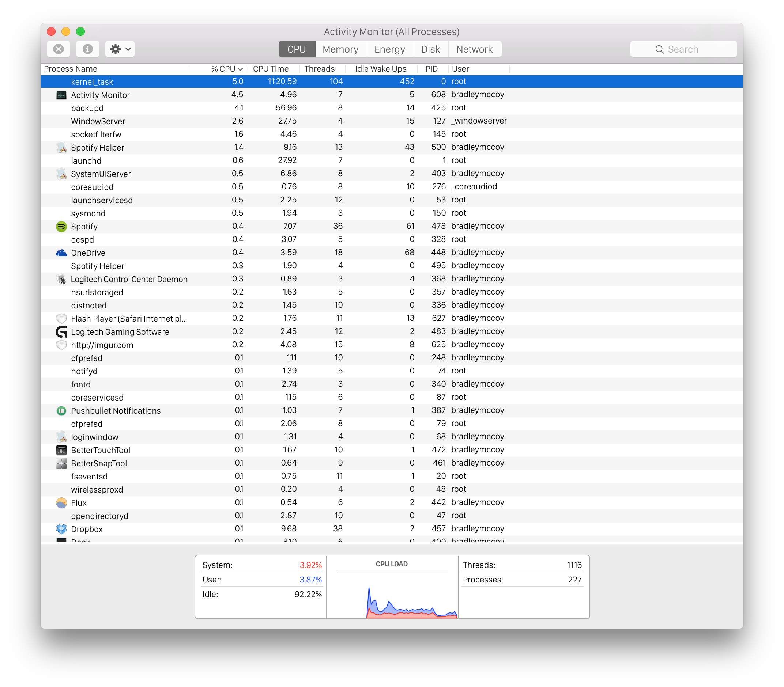
Task: Toggle % CPU column sort order
Action: tap(226, 69)
